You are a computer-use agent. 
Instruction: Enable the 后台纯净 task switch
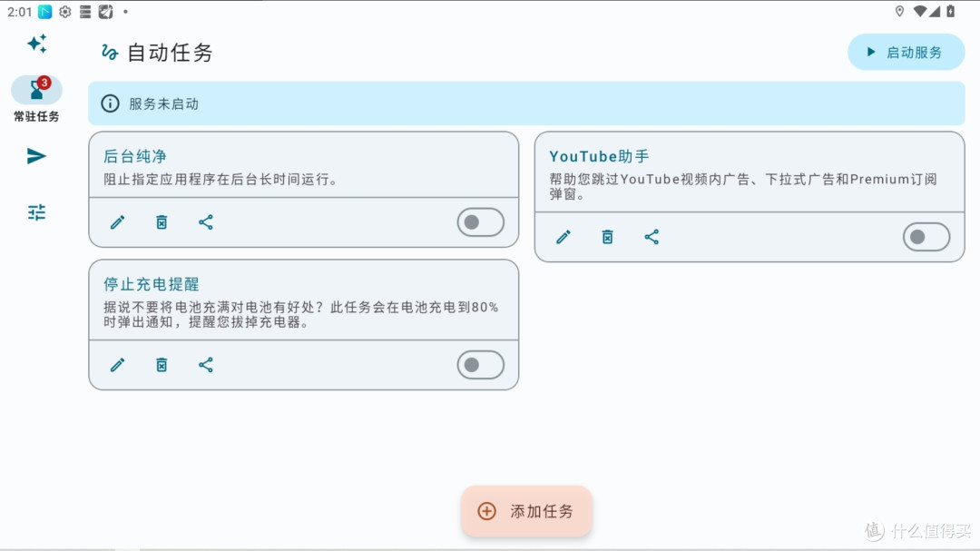click(x=480, y=221)
